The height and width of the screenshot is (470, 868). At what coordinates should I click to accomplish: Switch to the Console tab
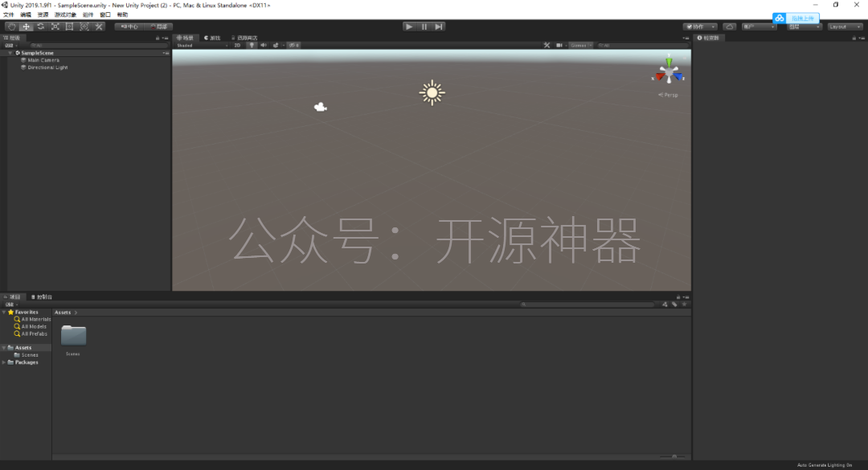click(42, 296)
